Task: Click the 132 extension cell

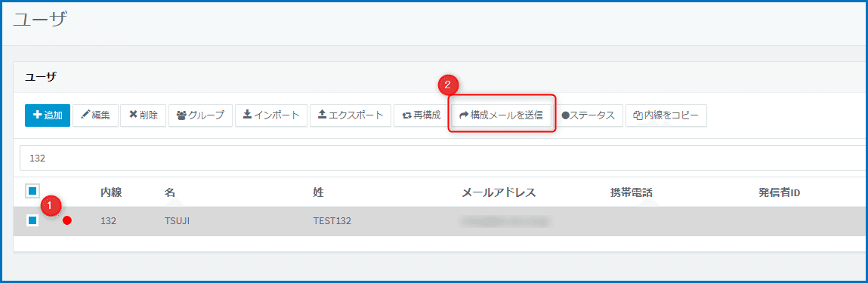Action: (109, 221)
